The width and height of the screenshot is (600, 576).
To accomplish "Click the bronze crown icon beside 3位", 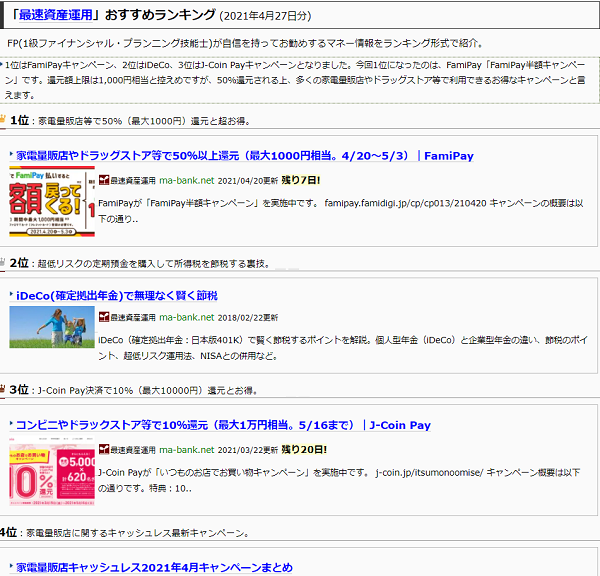I will click(2, 389).
